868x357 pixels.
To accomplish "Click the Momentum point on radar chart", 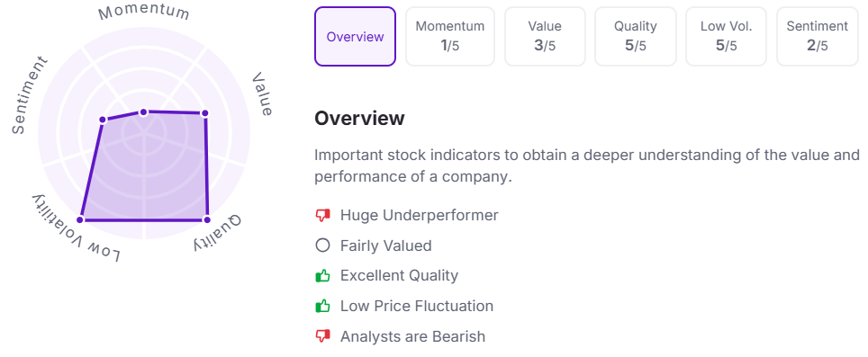I will pos(144,112).
